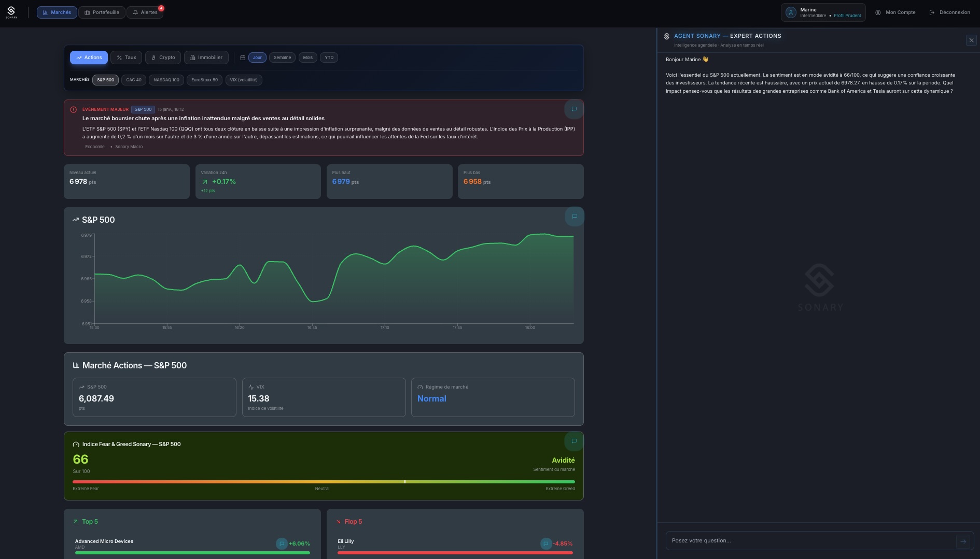The width and height of the screenshot is (980, 559).
Task: Click the chart line near 16:45
Action: (x=312, y=301)
